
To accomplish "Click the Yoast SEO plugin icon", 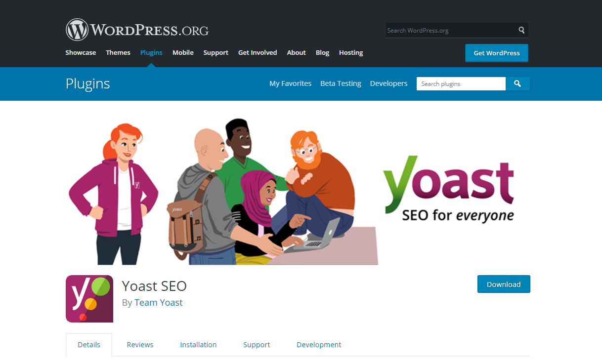I will (89, 299).
